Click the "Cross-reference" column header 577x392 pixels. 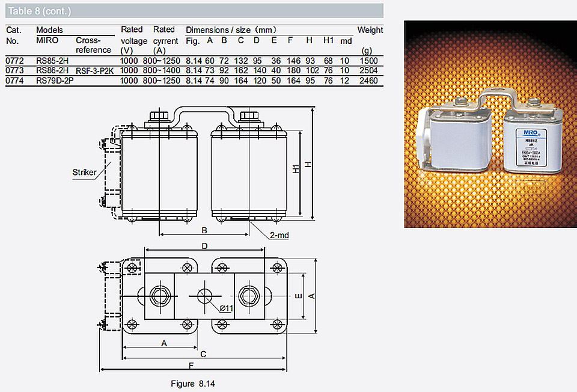click(x=94, y=45)
